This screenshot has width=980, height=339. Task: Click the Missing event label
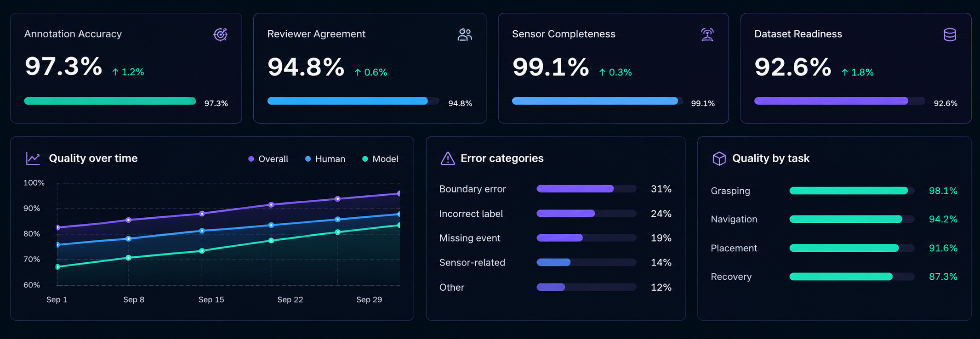coord(470,238)
